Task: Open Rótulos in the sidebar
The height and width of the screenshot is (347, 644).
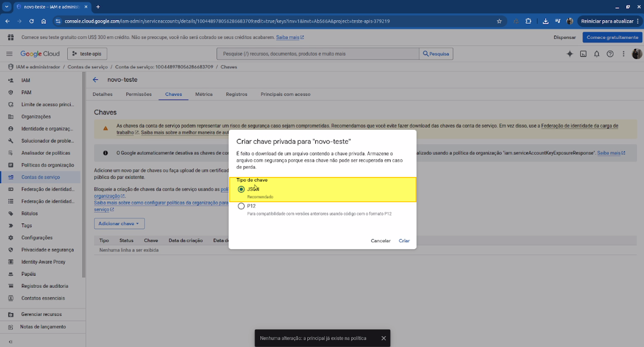Action: tap(41, 214)
